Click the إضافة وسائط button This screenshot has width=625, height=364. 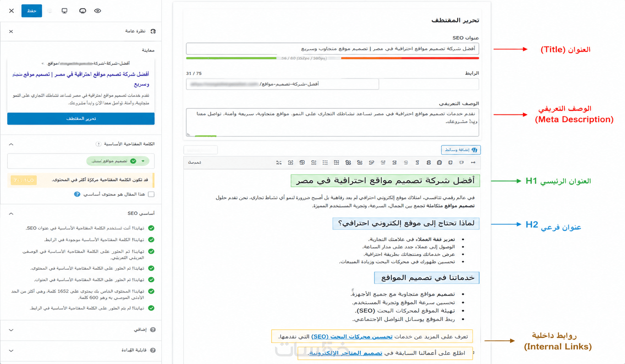pos(461,150)
